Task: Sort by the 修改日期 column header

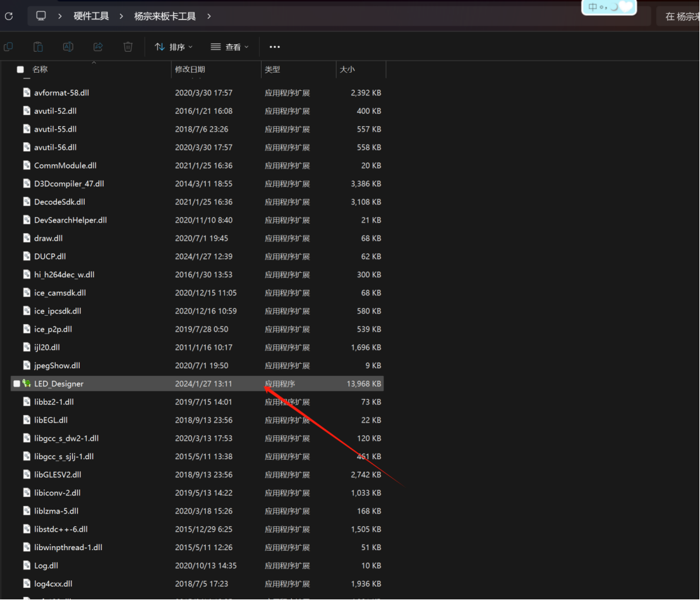Action: [x=190, y=69]
